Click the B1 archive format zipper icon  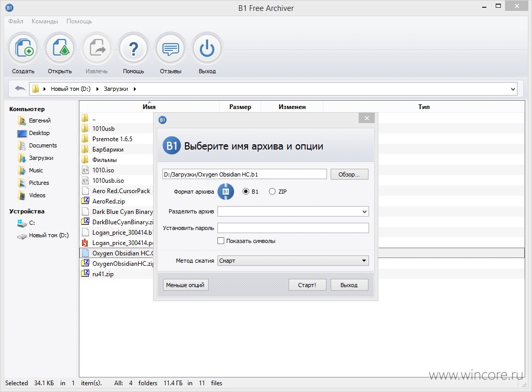[226, 192]
